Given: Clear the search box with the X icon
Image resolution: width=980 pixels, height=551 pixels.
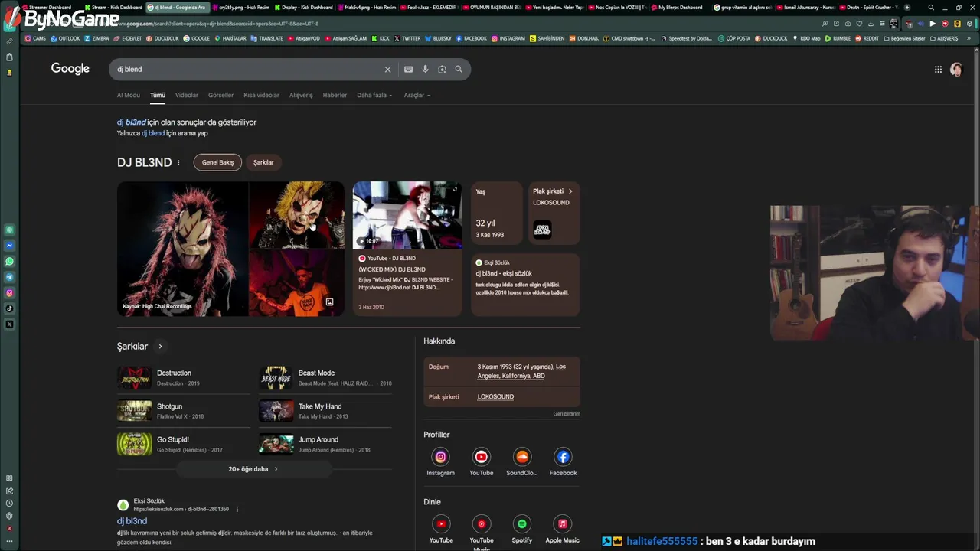Looking at the screenshot, I should point(387,70).
